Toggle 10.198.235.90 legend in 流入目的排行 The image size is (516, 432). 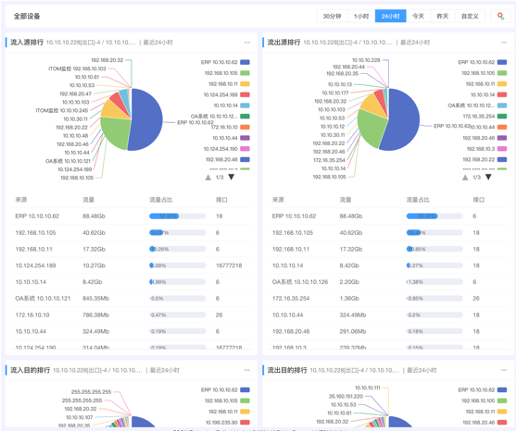click(x=228, y=422)
